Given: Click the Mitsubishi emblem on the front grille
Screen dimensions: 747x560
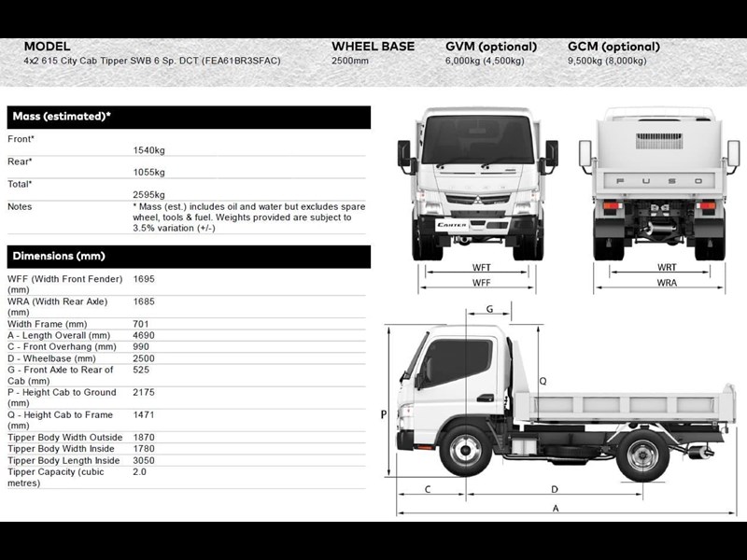Looking at the screenshot, I should coord(478,200).
